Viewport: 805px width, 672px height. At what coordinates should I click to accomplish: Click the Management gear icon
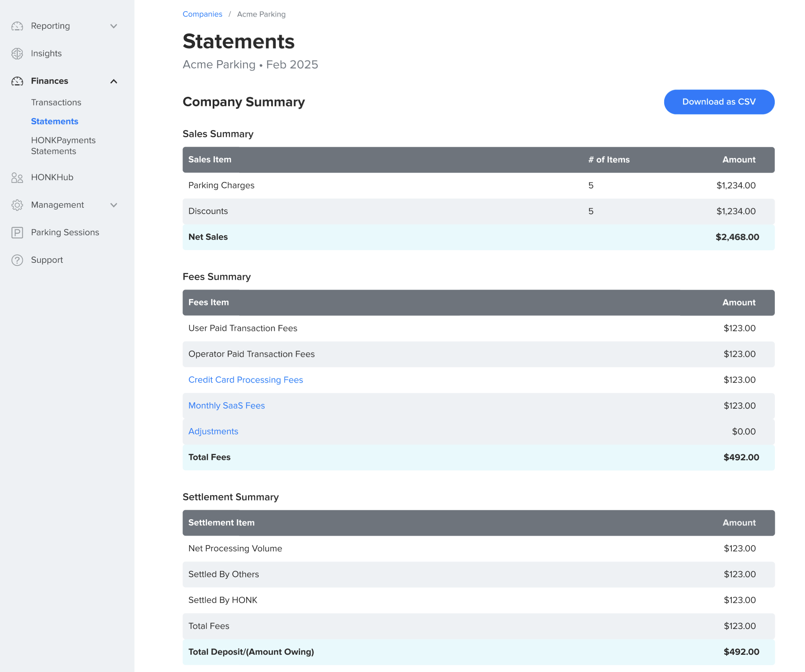tap(17, 205)
